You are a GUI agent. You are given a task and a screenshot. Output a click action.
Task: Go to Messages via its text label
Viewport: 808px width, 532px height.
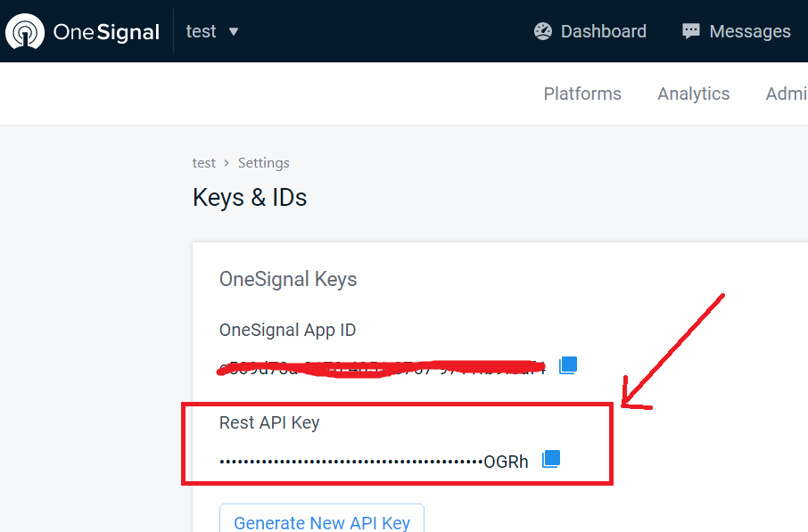[749, 31]
